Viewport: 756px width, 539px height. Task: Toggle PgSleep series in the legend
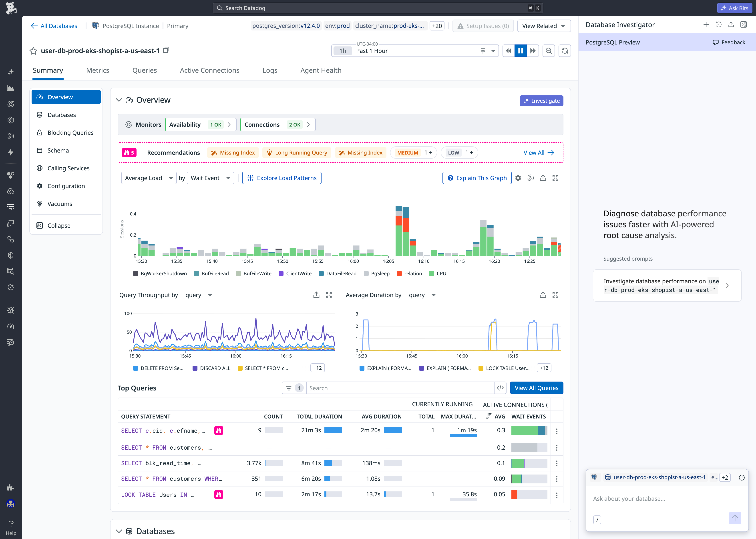377,274
